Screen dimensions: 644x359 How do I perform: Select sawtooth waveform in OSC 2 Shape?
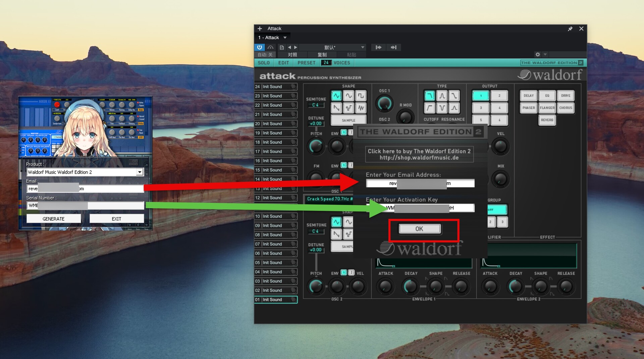(336, 234)
